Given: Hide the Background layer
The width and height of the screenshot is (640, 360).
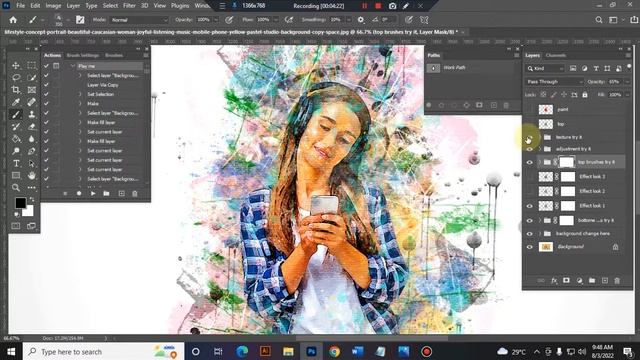Looking at the screenshot, I should coord(529,247).
